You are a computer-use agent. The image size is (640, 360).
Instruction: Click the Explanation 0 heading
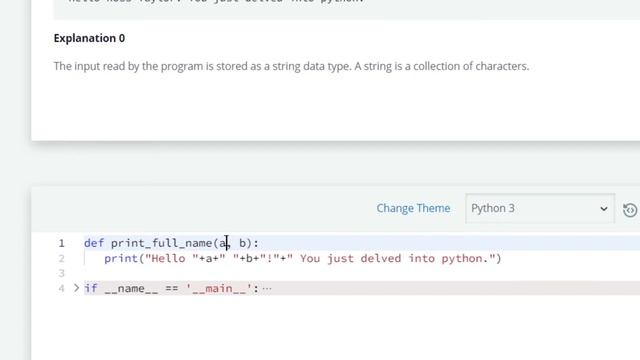(x=89, y=38)
